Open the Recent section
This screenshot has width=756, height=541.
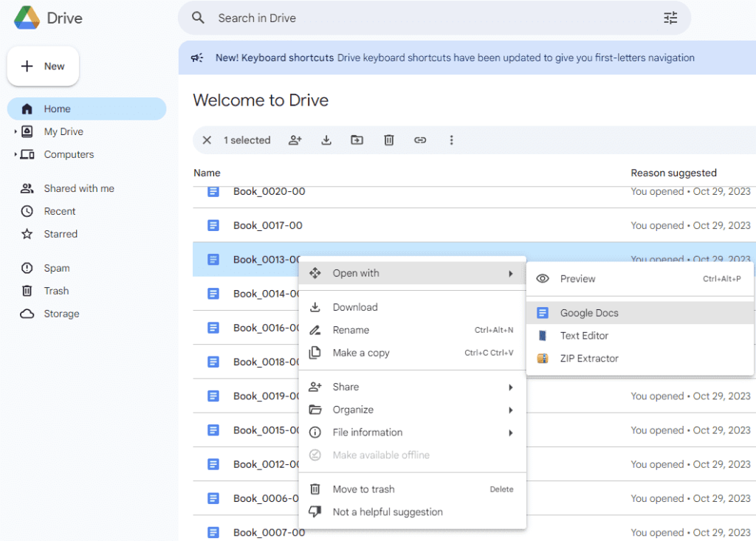(x=60, y=211)
